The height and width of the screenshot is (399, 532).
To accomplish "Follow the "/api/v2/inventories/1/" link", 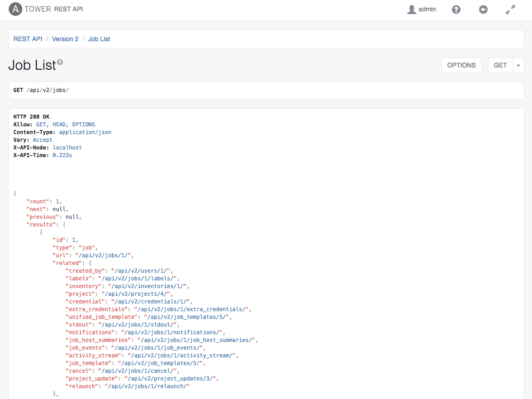I will tap(147, 286).
